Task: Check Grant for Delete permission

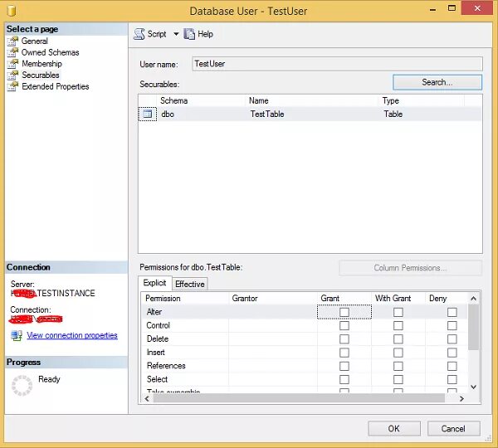Action: tap(344, 338)
